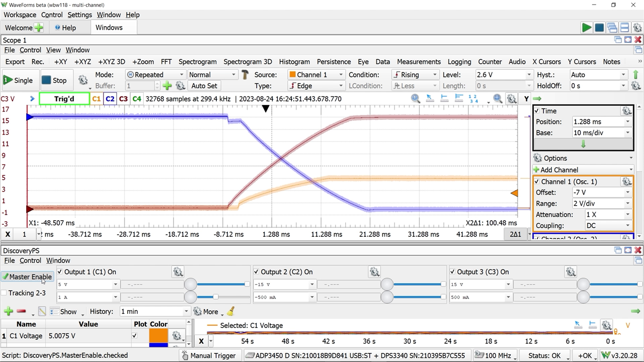Open Output 2 (C2) gear settings
The width and height of the screenshot is (644, 362).
[374, 272]
